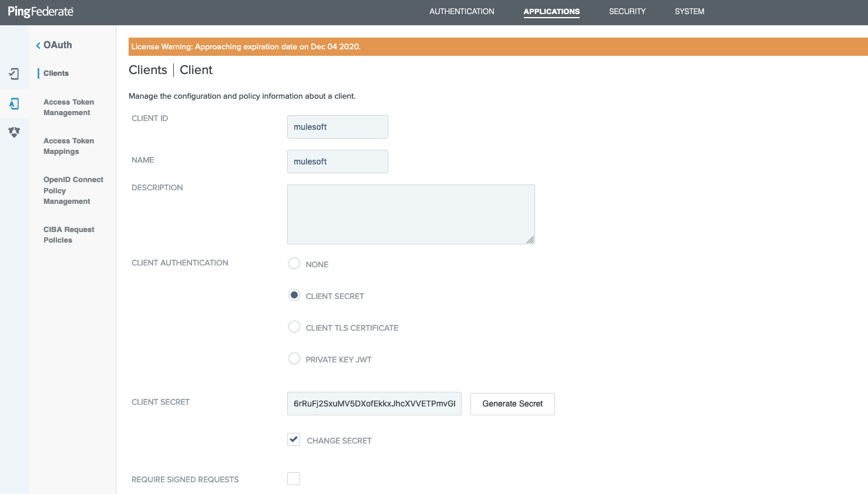Screen dimensions: 868x494
Task: Click the shield-shaped icon in left rail
Action: [14, 132]
